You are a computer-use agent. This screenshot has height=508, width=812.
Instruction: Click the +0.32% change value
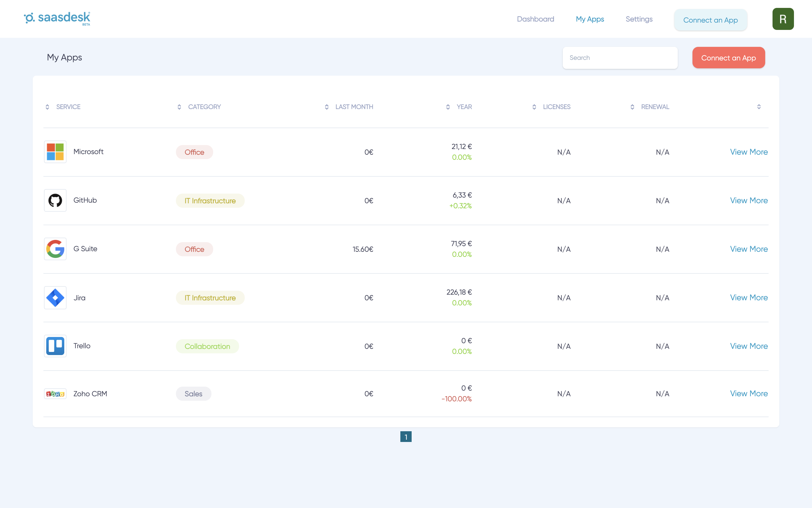coord(460,206)
